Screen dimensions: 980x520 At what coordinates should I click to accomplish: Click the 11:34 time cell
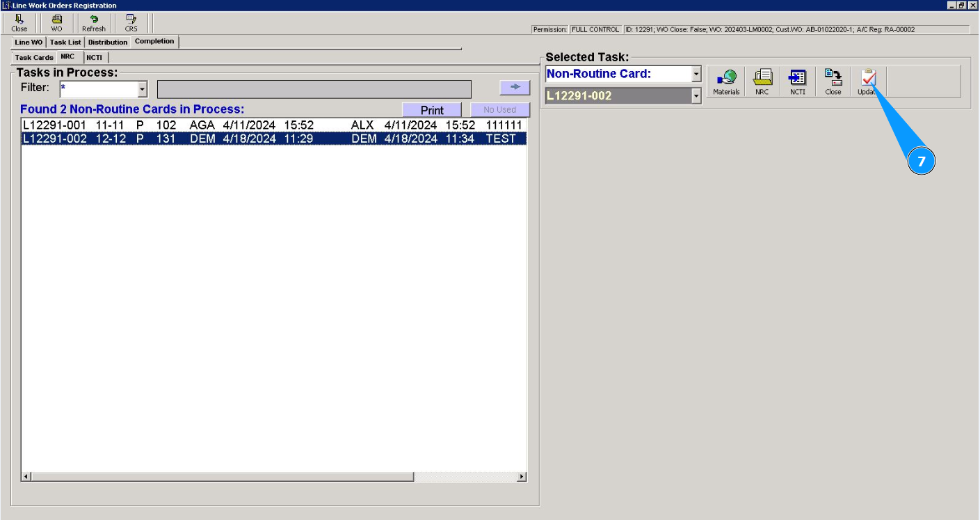pos(460,139)
